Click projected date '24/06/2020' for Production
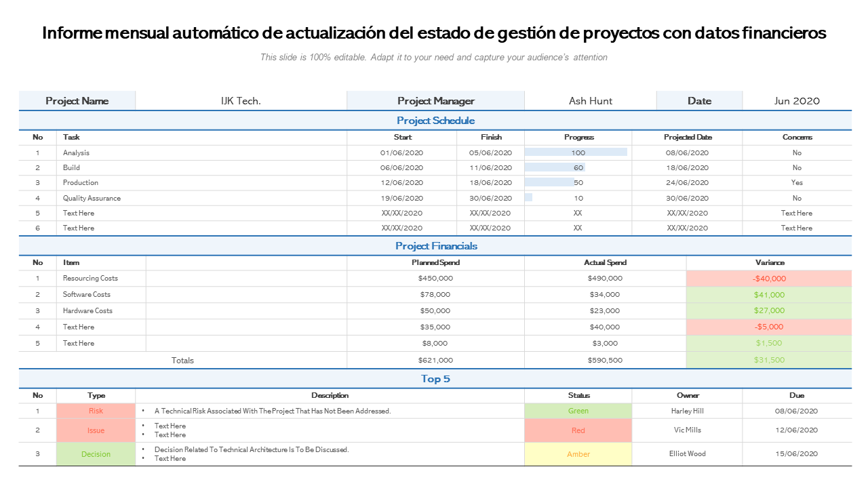 [x=687, y=183]
